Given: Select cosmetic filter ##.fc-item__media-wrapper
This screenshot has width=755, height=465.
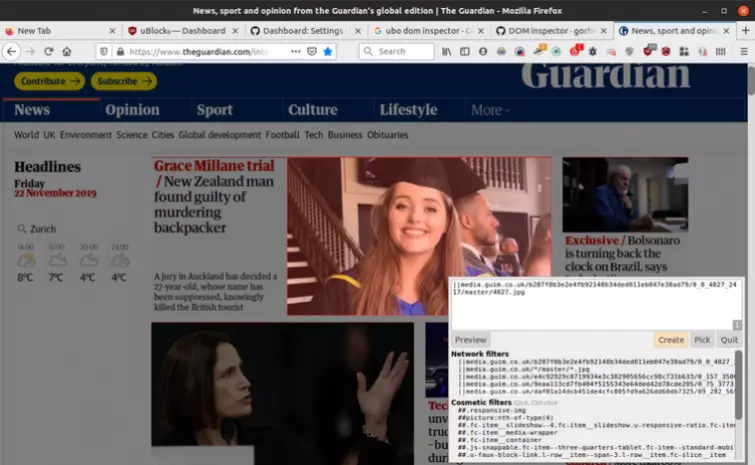Looking at the screenshot, I should (x=508, y=432).
